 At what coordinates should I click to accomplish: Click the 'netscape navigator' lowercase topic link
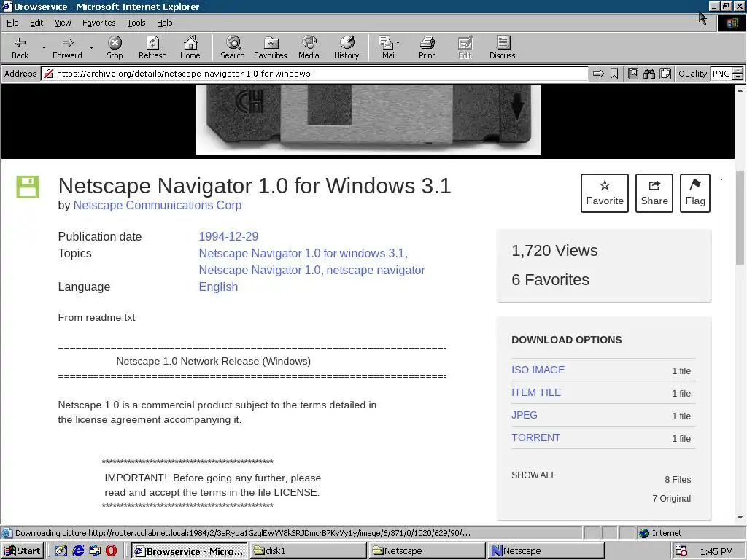pos(376,270)
